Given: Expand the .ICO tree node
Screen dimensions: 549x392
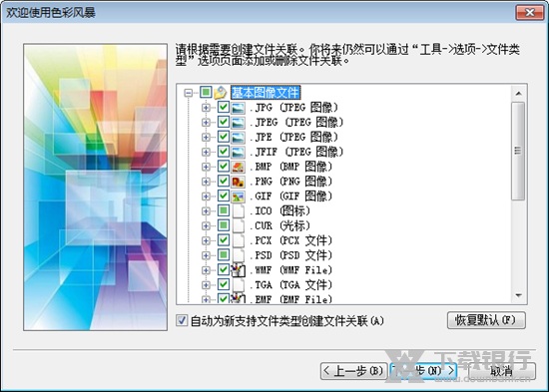Looking at the screenshot, I should 206,211.
